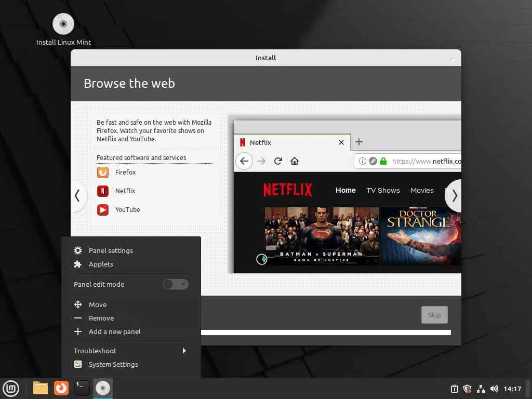
Task: Click the installation progress bar
Action: click(x=326, y=332)
